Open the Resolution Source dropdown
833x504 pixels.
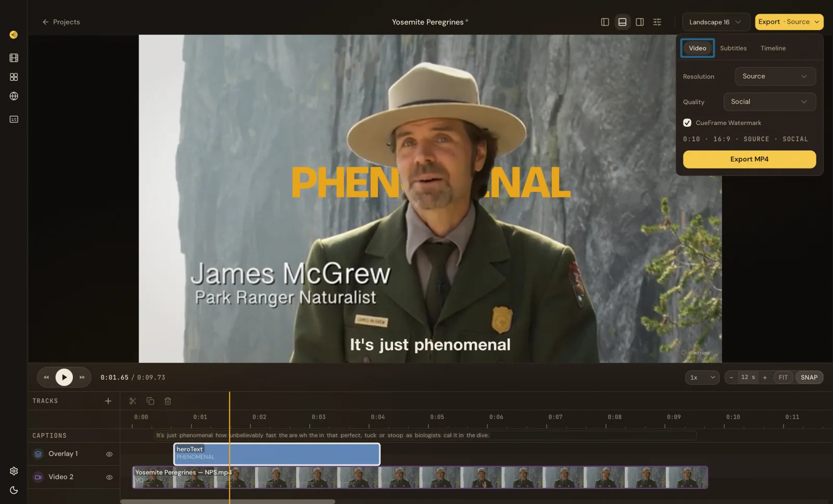775,76
